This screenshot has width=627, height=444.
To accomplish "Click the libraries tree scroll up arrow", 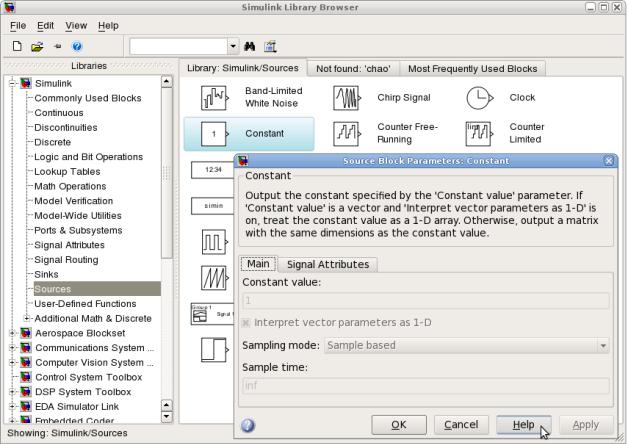I will tap(167, 82).
